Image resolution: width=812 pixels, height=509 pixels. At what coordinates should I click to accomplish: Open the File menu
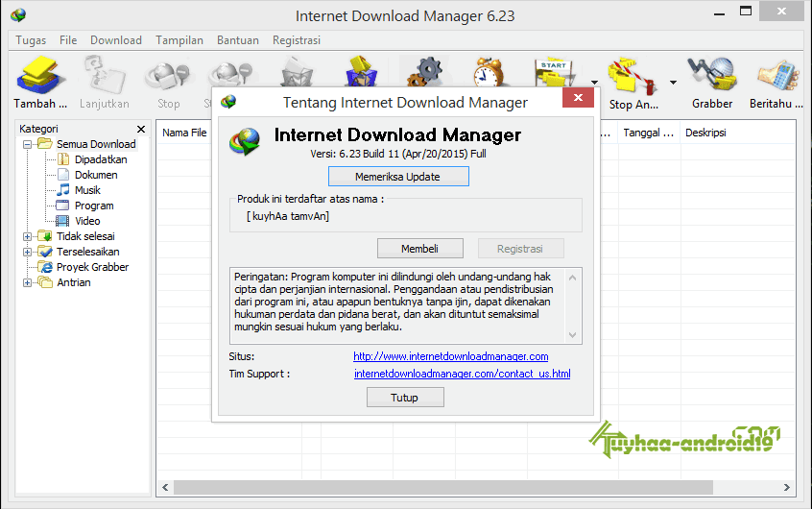pos(68,40)
